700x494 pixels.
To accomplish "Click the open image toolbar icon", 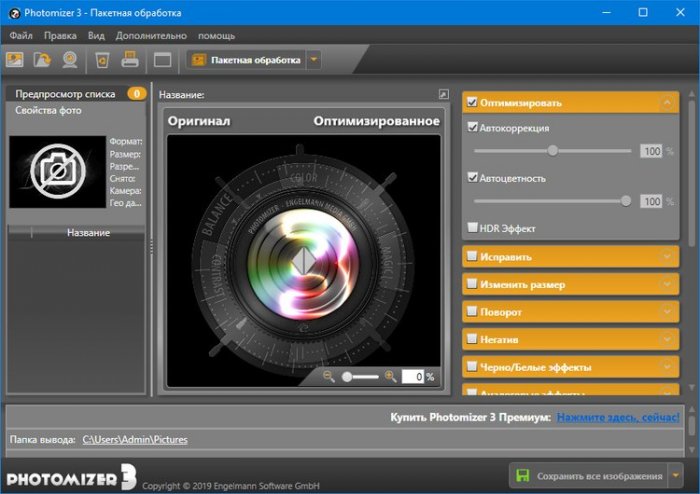I will [x=16, y=60].
